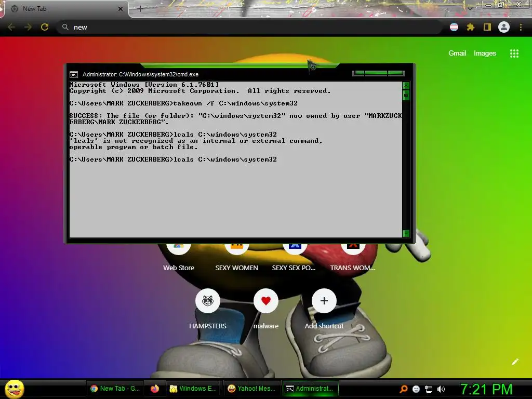
Task: Click the cmd window scrollbar thumb
Action: 406,96
